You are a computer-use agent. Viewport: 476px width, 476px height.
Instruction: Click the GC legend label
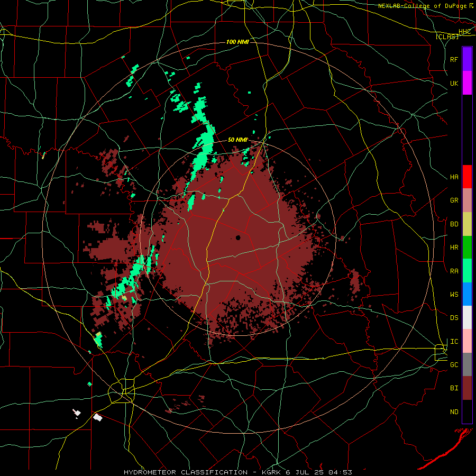tap(454, 365)
